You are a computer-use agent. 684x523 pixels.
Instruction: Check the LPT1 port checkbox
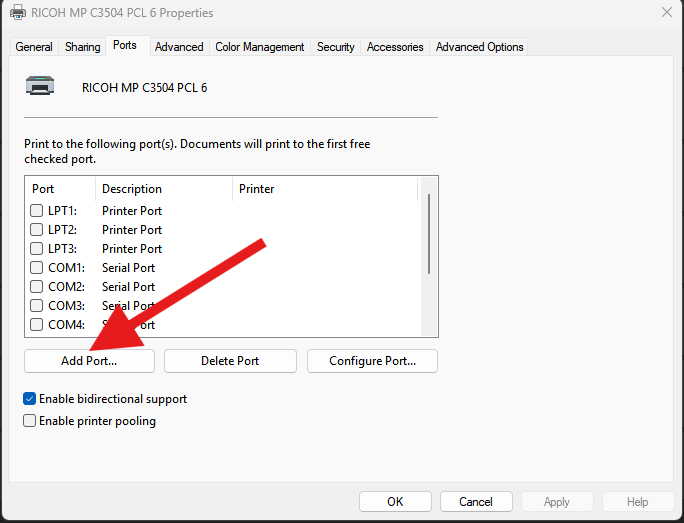coord(37,211)
